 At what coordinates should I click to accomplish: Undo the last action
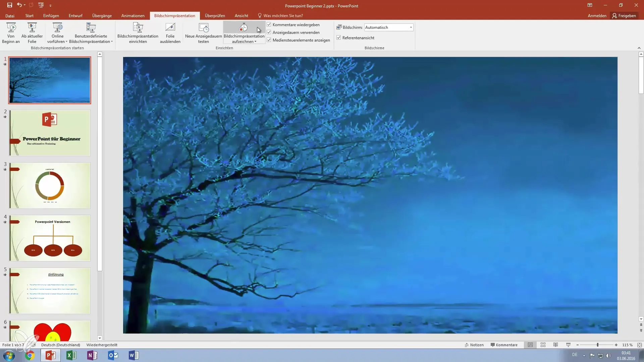point(19,5)
